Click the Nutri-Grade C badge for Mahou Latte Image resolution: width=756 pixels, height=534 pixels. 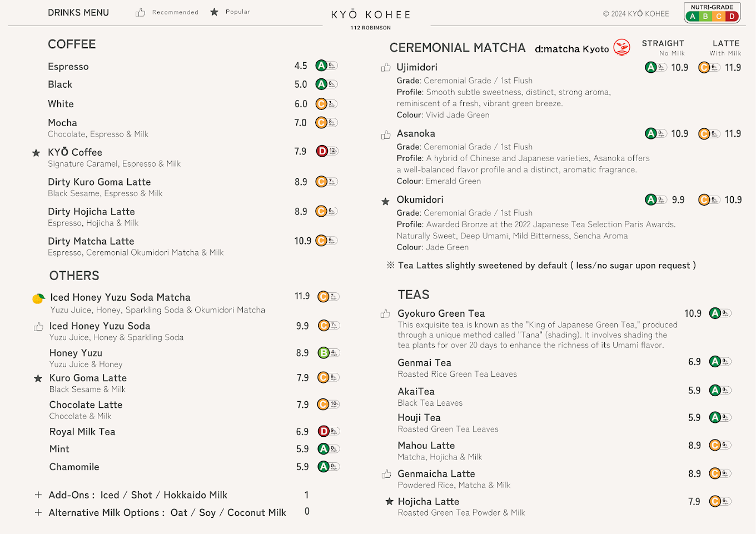720,445
